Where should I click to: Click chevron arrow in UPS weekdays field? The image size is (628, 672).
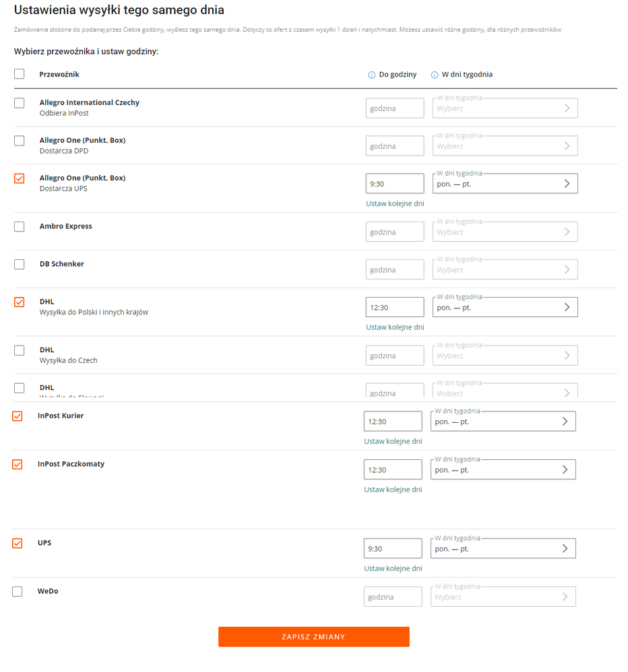click(565, 548)
